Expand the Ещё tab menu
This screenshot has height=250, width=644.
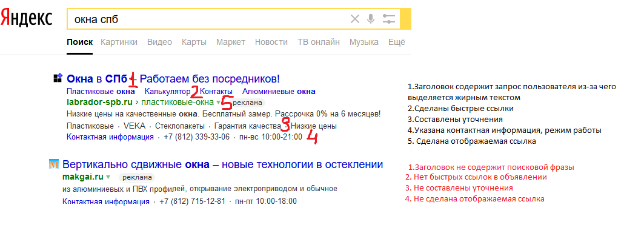click(397, 42)
